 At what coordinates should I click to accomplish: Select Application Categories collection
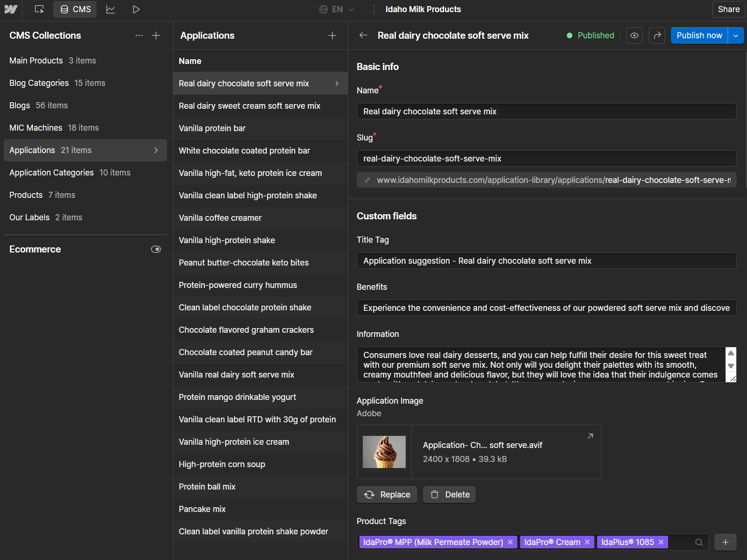pyautogui.click(x=85, y=173)
